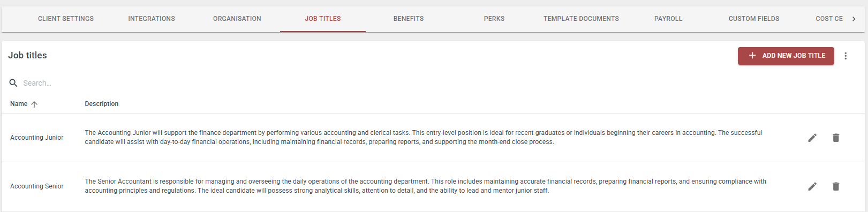
Task: Edit the Accounting Junior job title
Action: (x=812, y=138)
